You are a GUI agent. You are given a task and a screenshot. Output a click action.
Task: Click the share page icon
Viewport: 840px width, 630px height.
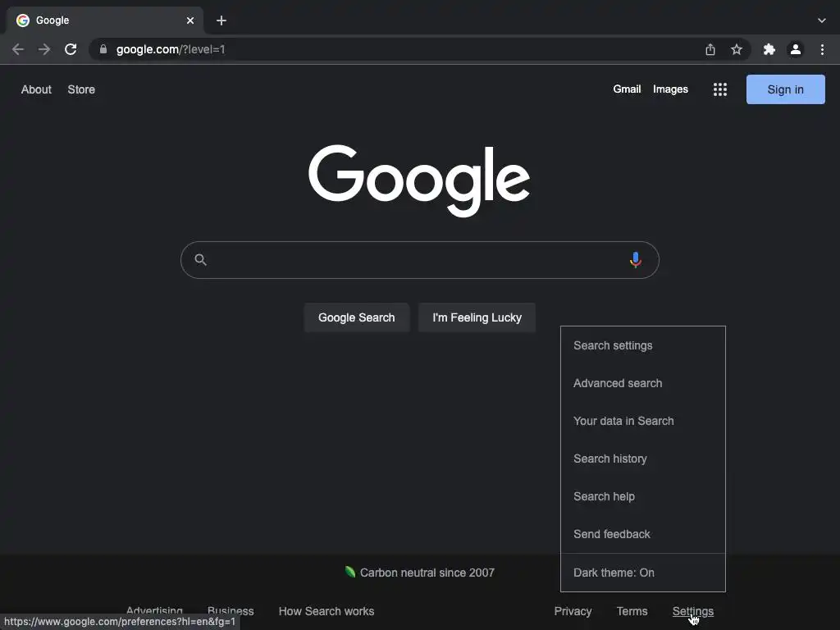click(710, 49)
